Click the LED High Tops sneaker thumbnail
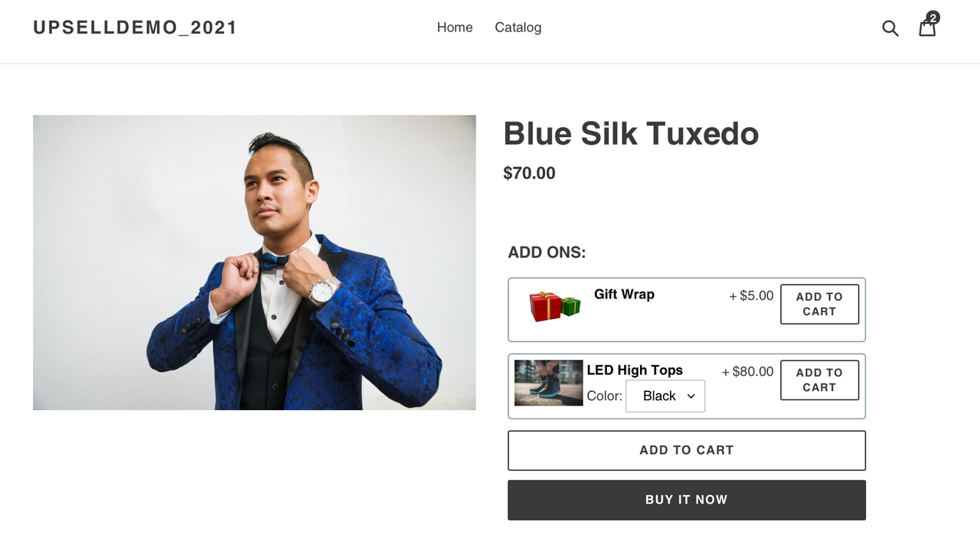Image resolution: width=980 pixels, height=551 pixels. 548,383
